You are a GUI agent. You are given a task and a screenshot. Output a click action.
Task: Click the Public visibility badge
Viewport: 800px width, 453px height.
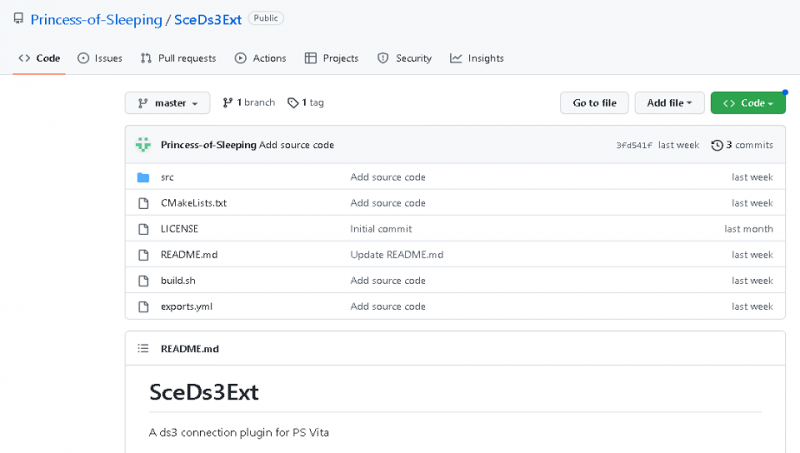point(266,18)
